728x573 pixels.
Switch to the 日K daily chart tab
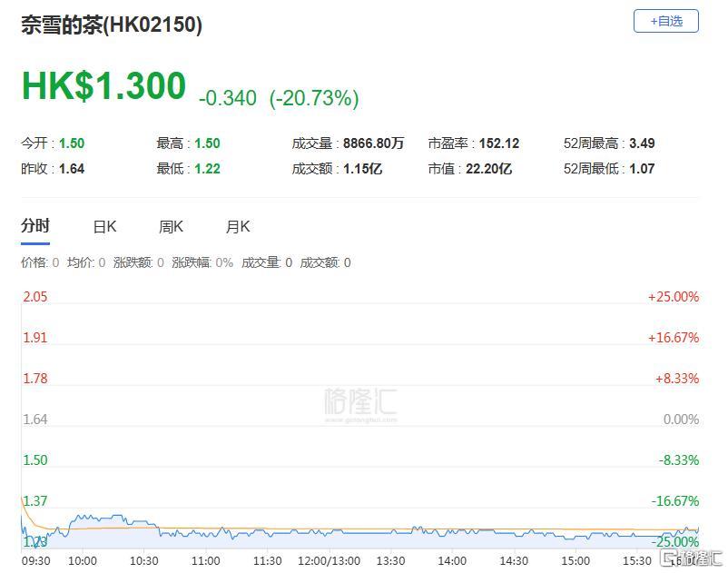tap(105, 227)
